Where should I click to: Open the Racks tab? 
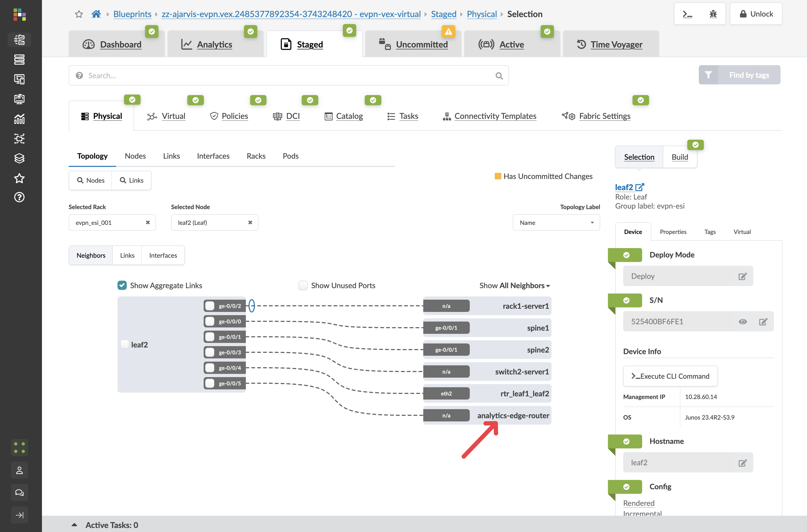[256, 156]
